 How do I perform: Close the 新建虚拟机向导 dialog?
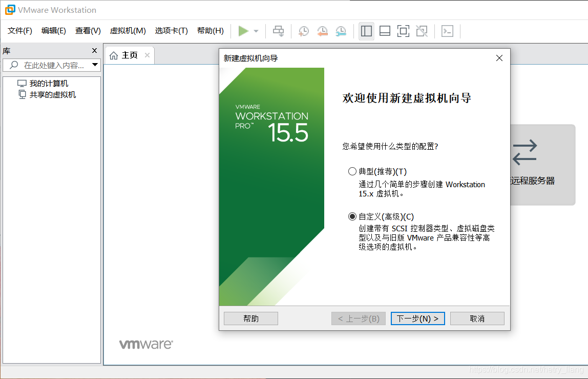[x=499, y=58]
